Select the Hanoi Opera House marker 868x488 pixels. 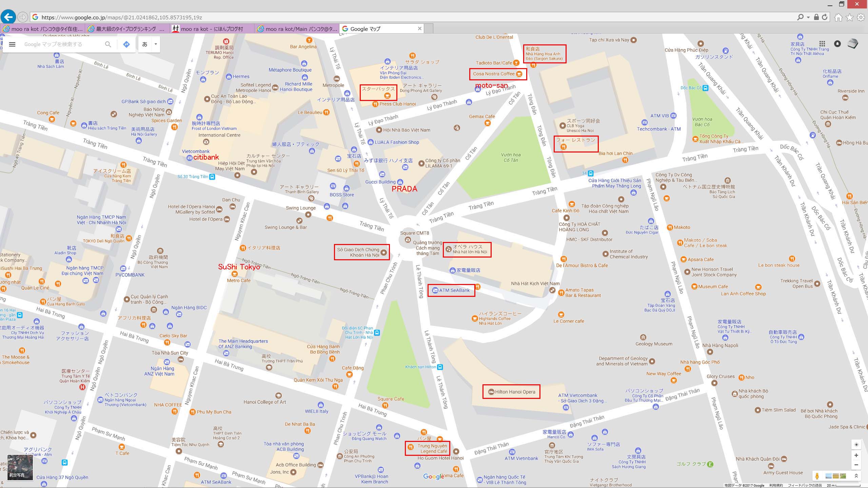point(449,249)
